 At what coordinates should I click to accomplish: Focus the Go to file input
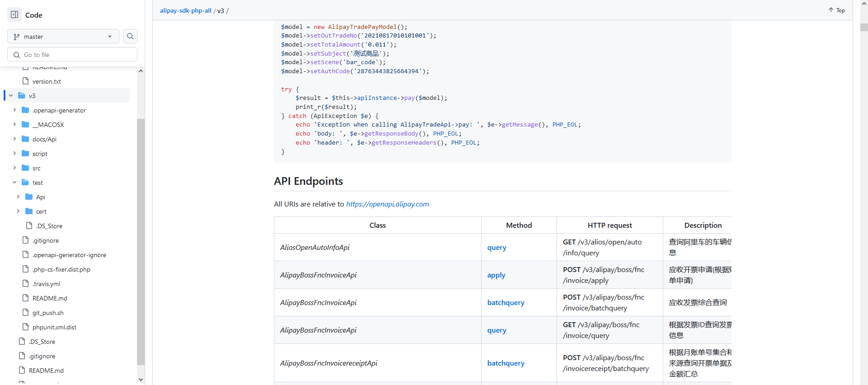(72, 55)
